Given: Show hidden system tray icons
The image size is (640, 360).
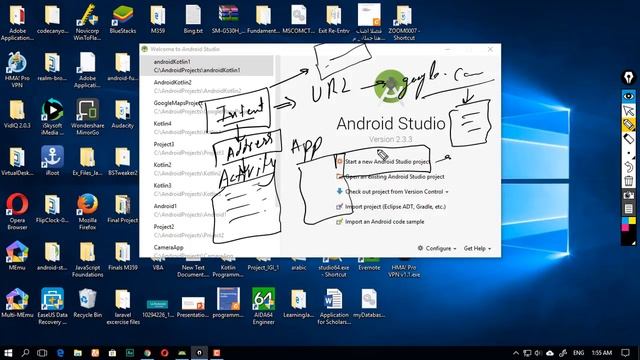Looking at the screenshot, I should pyautogui.click(x=516, y=353).
